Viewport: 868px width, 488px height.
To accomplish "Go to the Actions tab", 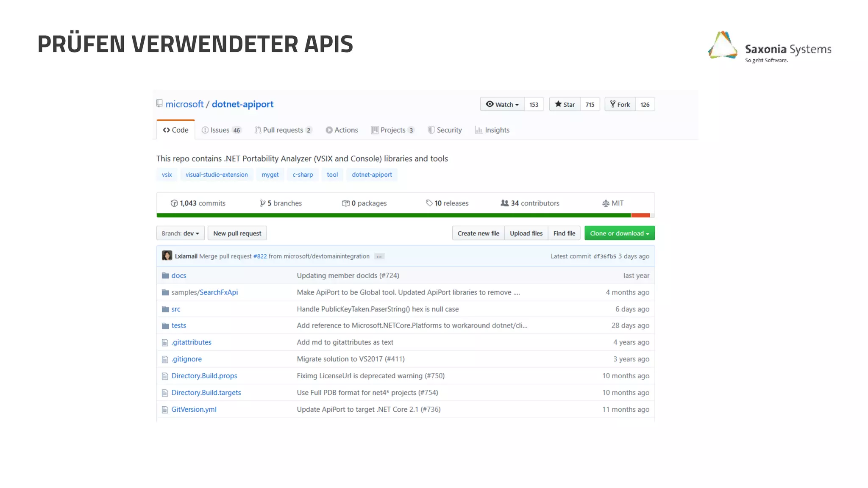I will (342, 130).
